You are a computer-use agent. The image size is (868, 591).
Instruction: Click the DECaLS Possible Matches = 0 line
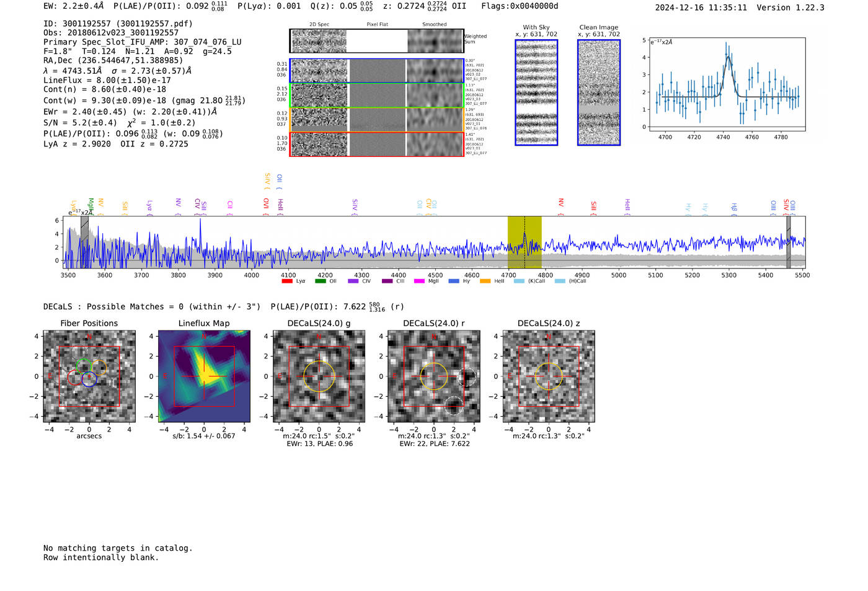click(x=223, y=306)
